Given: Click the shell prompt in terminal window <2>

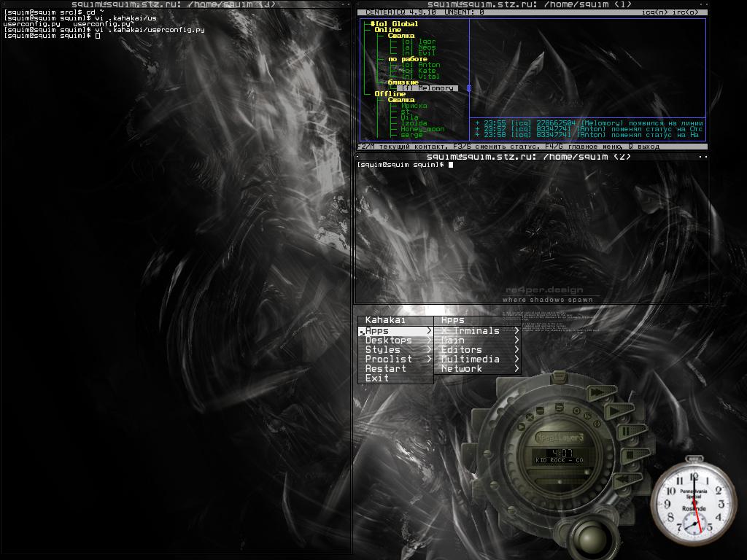Looking at the screenshot, I should (x=400, y=165).
